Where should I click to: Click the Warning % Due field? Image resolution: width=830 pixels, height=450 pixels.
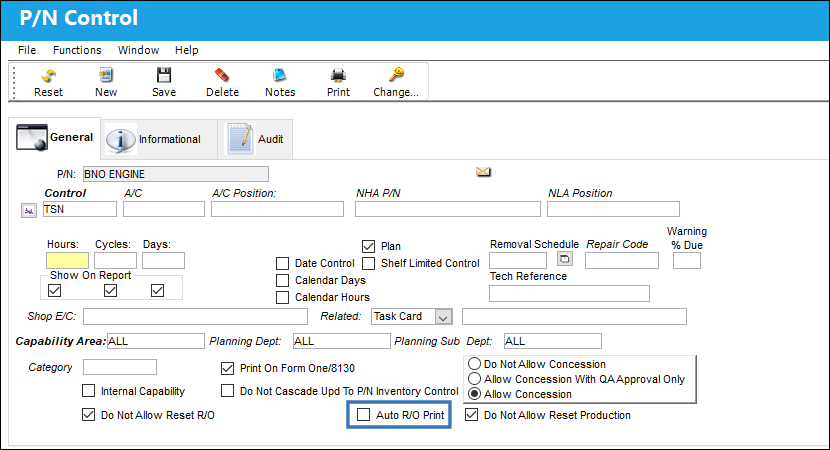[687, 260]
